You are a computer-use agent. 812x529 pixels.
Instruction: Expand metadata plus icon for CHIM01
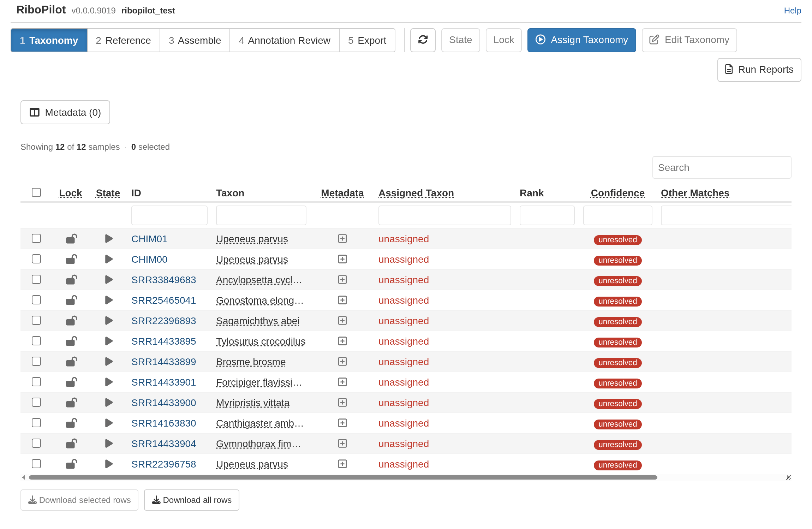tap(342, 239)
